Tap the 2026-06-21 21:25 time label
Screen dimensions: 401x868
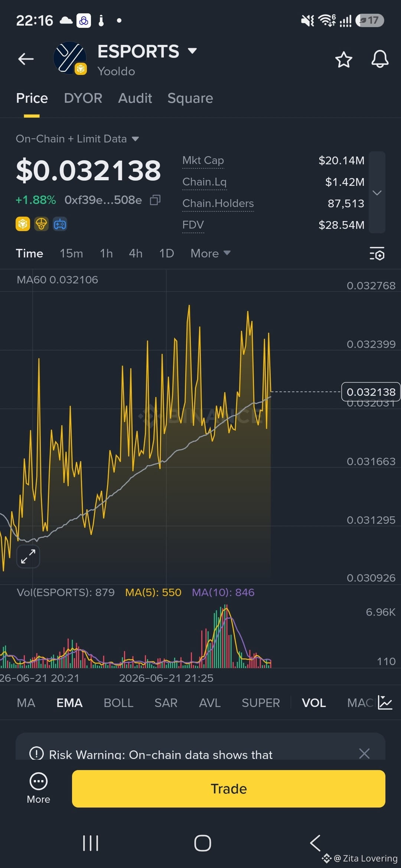coord(166,678)
